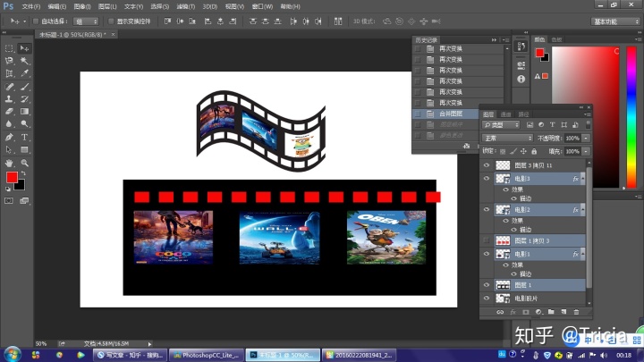Viewport: 644px width, 362px height.
Task: Swap foreground and background colors
Action: pos(23,173)
